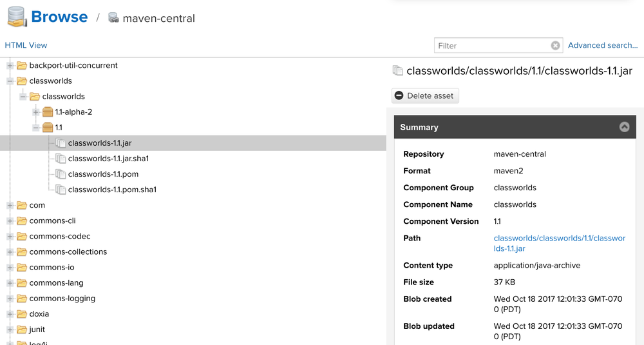
Task: Click the classworlds-1.1.pom asset file icon
Action: tap(61, 174)
